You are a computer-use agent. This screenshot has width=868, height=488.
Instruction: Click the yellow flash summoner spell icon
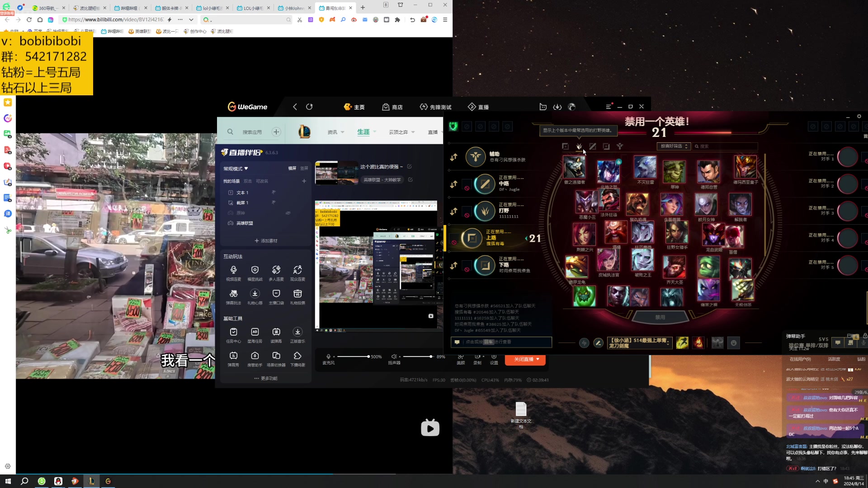(x=682, y=343)
